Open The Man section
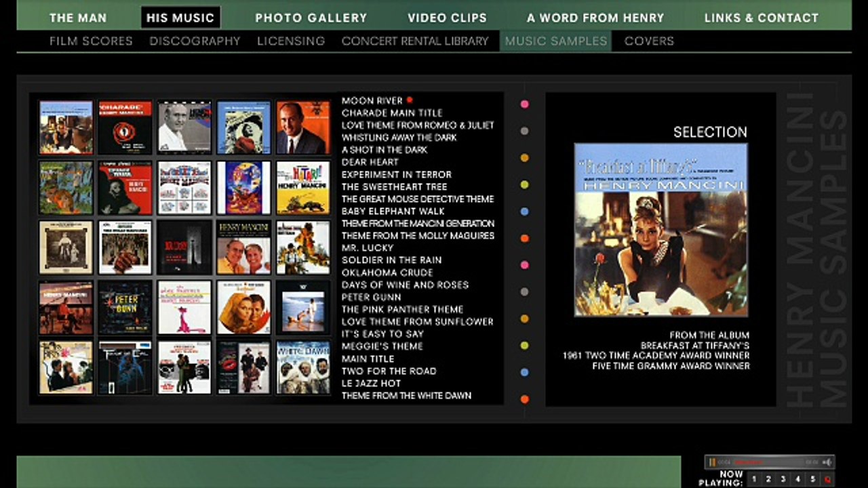The image size is (868, 488). pos(78,18)
